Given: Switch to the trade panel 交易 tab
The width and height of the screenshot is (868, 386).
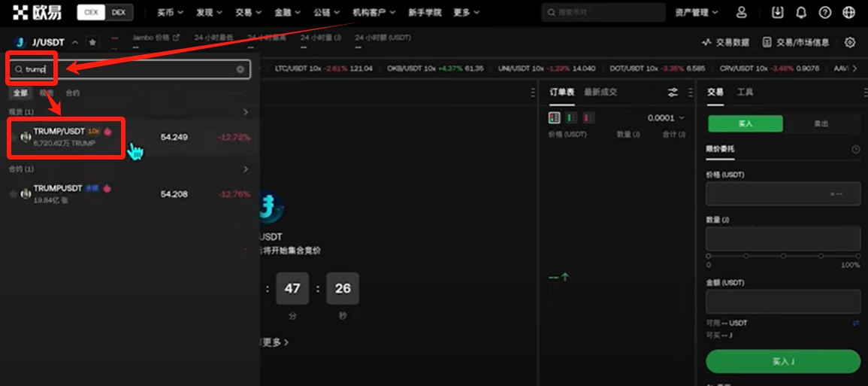Looking at the screenshot, I should click(x=715, y=92).
